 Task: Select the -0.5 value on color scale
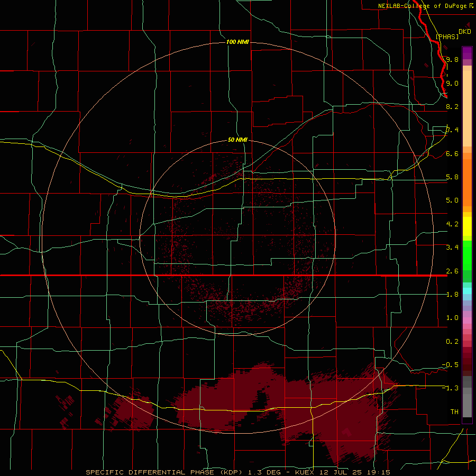450,365
